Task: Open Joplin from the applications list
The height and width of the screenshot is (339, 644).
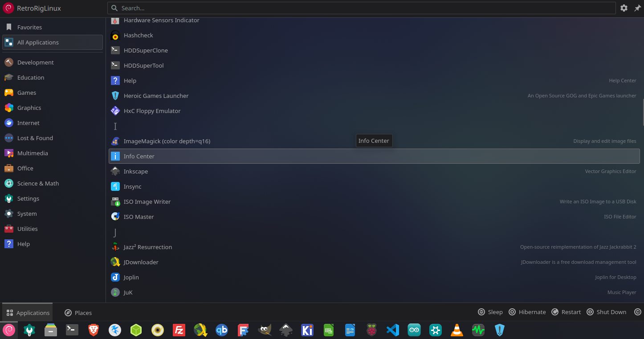Action: 131,278
